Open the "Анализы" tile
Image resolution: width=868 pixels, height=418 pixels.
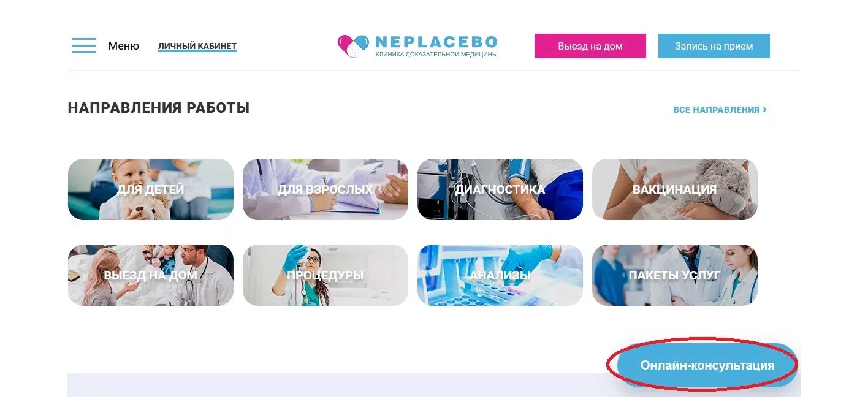coord(500,275)
